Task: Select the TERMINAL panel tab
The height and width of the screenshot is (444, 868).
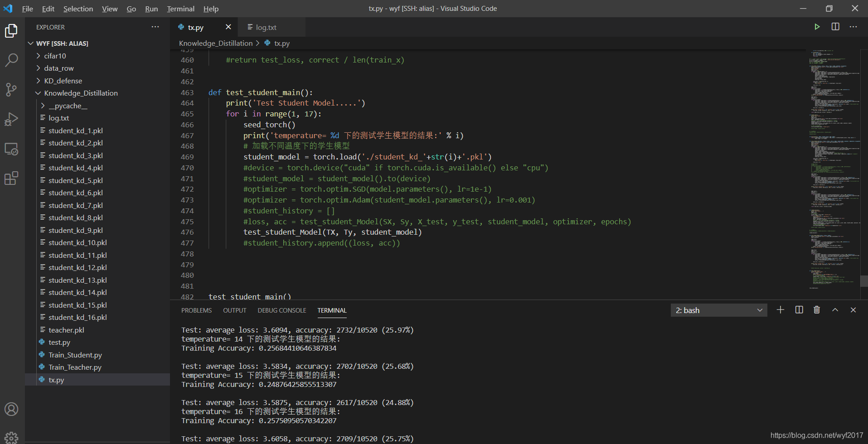Action: [x=332, y=310]
